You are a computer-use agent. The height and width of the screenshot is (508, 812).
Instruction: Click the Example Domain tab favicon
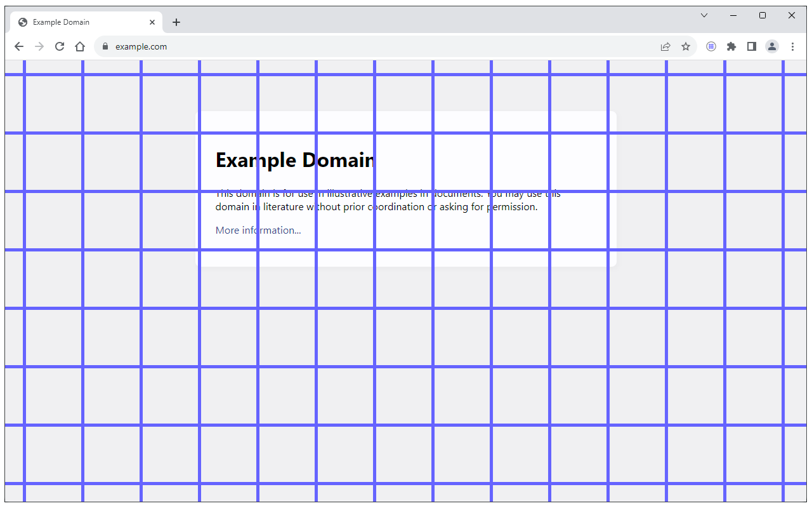point(22,22)
